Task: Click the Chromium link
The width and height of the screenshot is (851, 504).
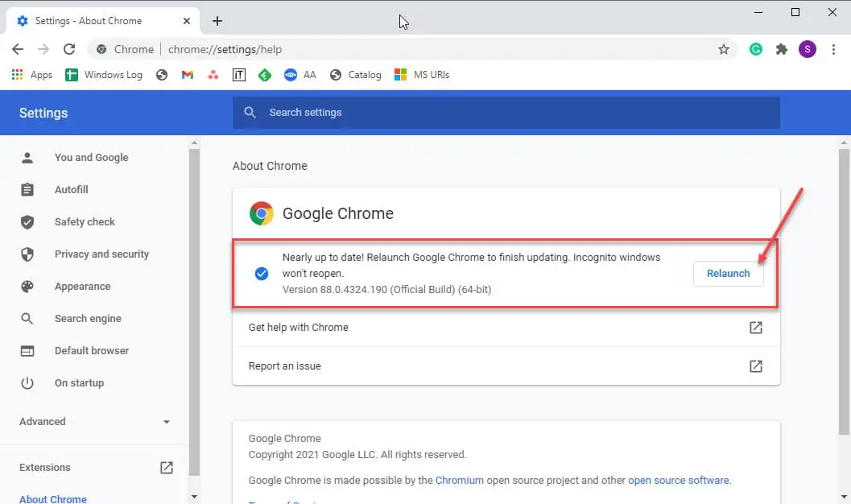Action: [x=459, y=480]
